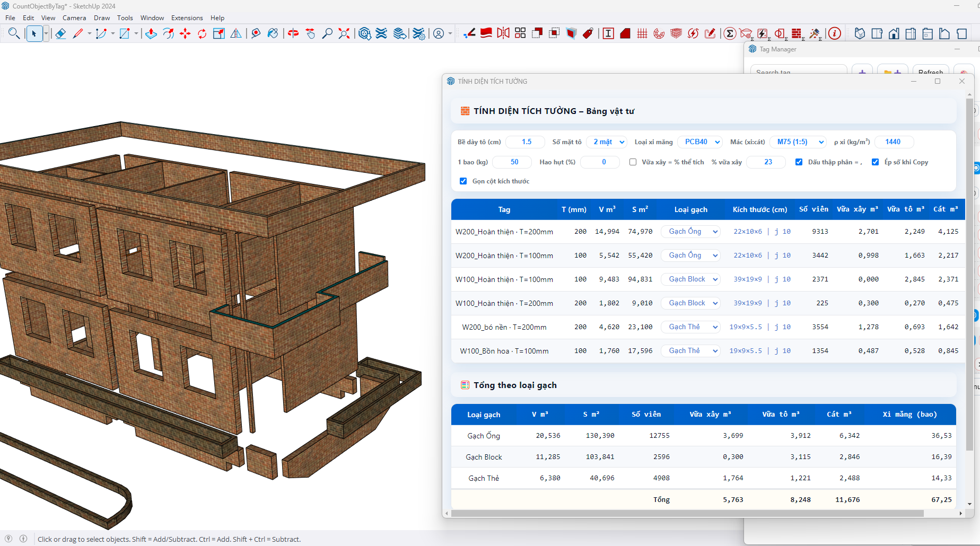Click the Refresh button in Tag Manager
This screenshot has width=980, height=546.
click(x=930, y=72)
